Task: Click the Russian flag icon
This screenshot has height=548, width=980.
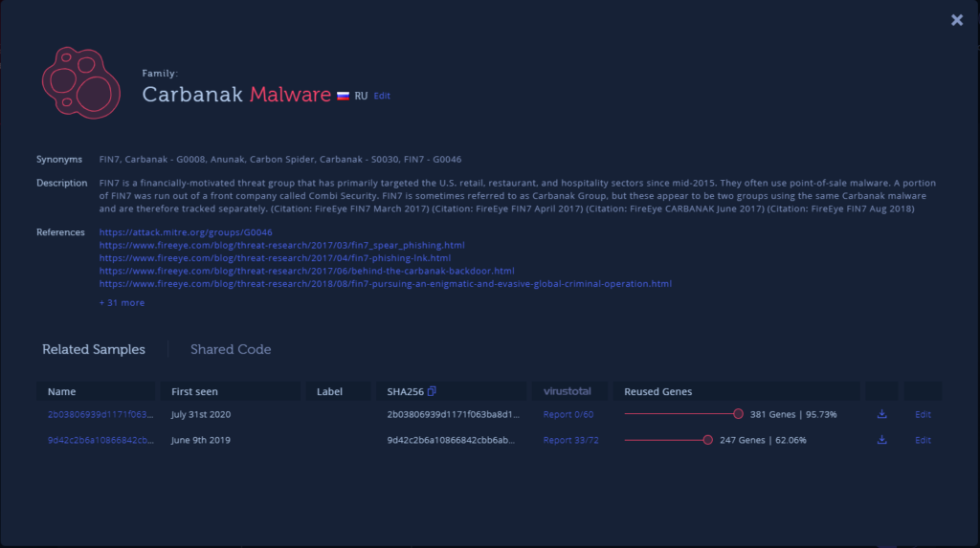Action: pos(342,96)
